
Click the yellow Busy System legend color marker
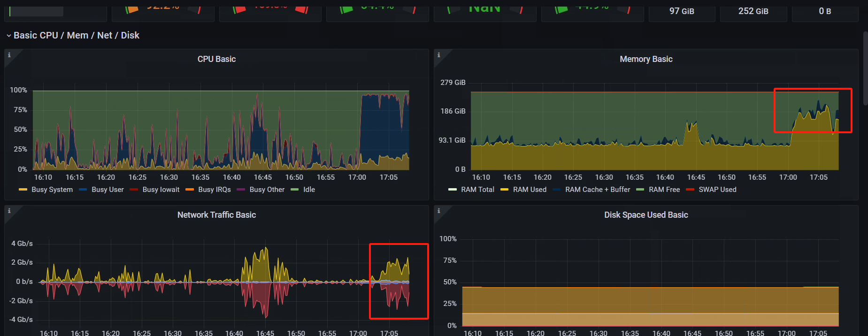pyautogui.click(x=23, y=190)
